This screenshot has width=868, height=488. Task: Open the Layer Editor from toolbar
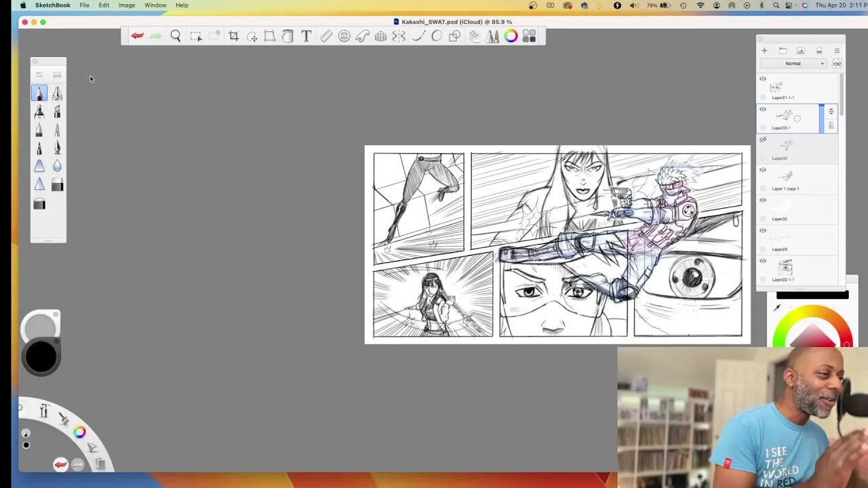coord(474,36)
